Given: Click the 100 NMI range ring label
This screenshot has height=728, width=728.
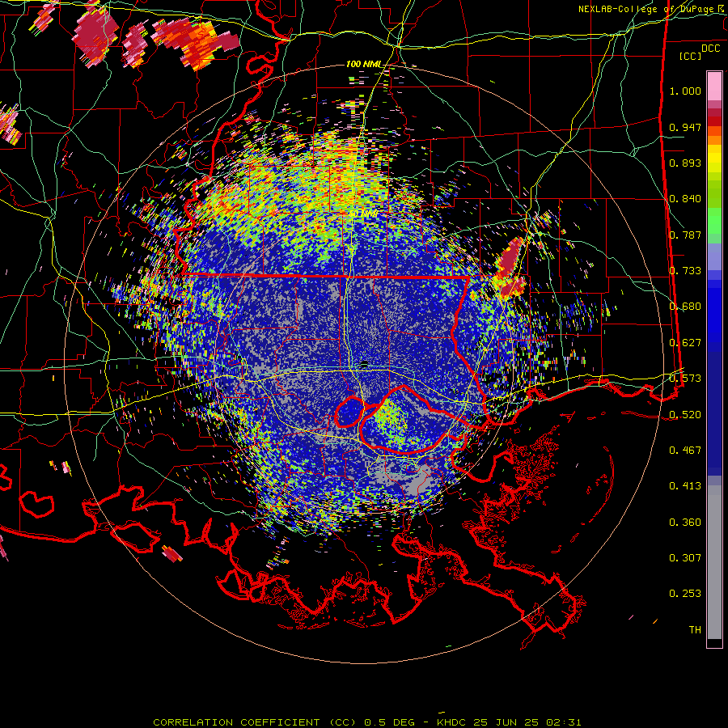Looking at the screenshot, I should (363, 64).
